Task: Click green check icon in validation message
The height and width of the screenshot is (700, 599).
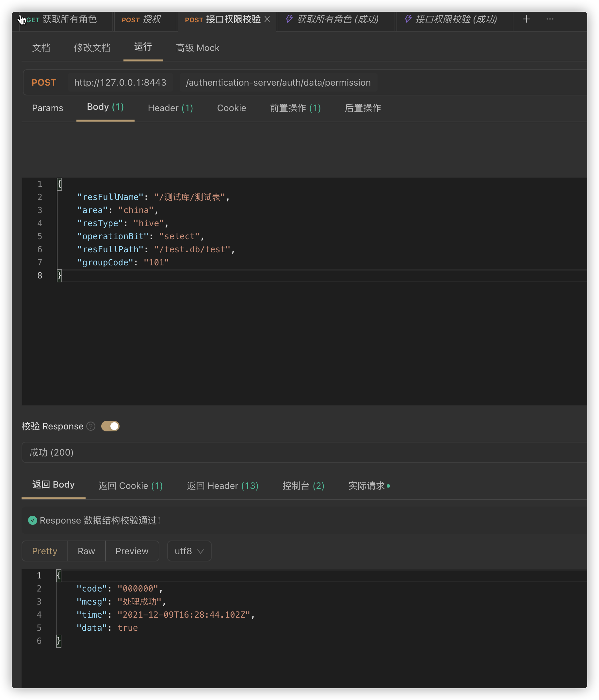Action: [x=33, y=520]
